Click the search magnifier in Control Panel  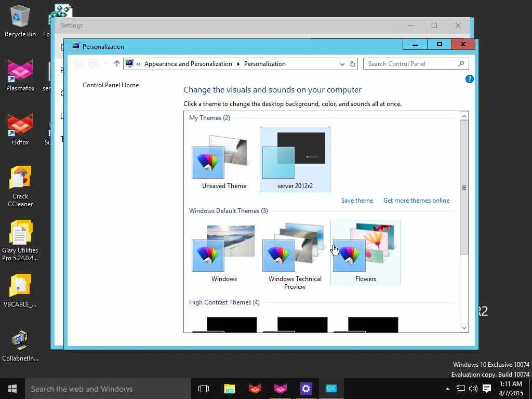point(461,63)
